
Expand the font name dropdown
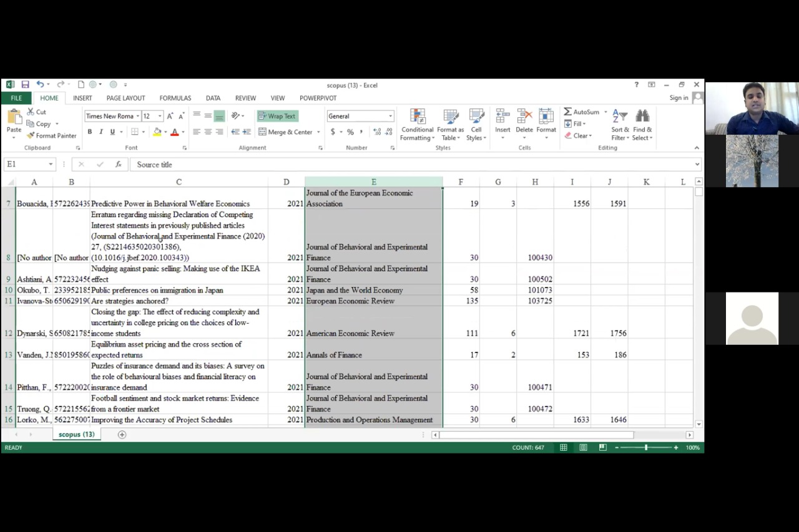point(137,116)
